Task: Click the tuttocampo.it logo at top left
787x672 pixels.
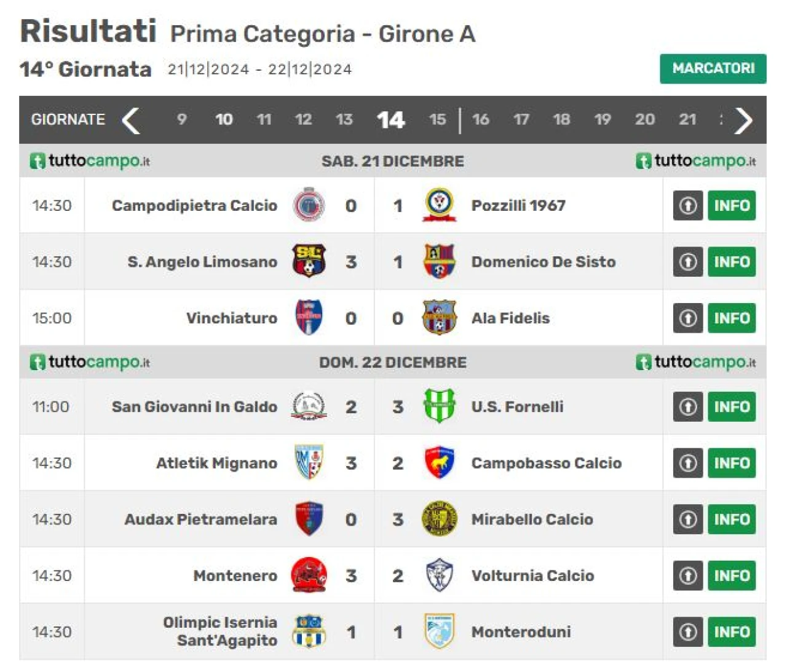Action: (90, 161)
